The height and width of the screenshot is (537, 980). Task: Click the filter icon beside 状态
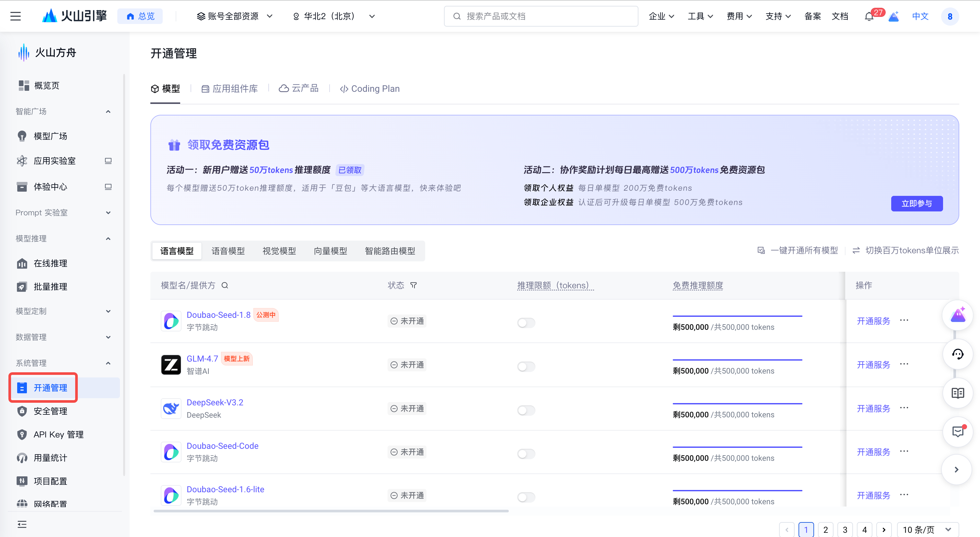click(414, 285)
